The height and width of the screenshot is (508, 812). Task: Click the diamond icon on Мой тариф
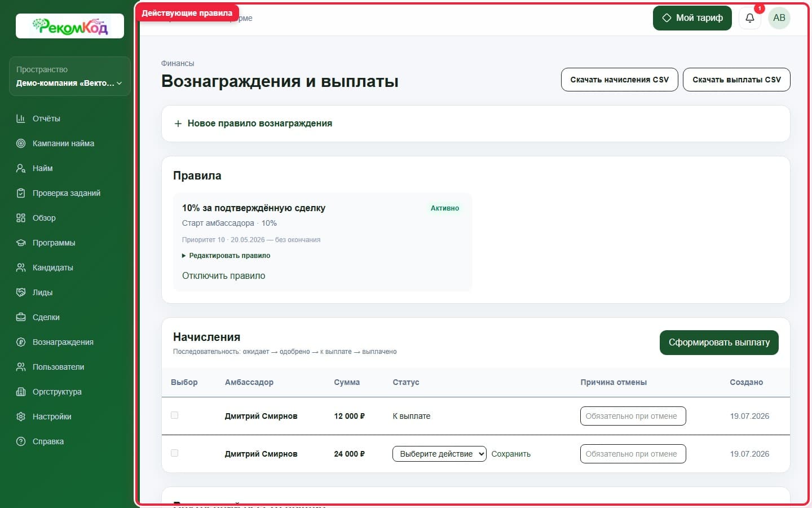[667, 18]
